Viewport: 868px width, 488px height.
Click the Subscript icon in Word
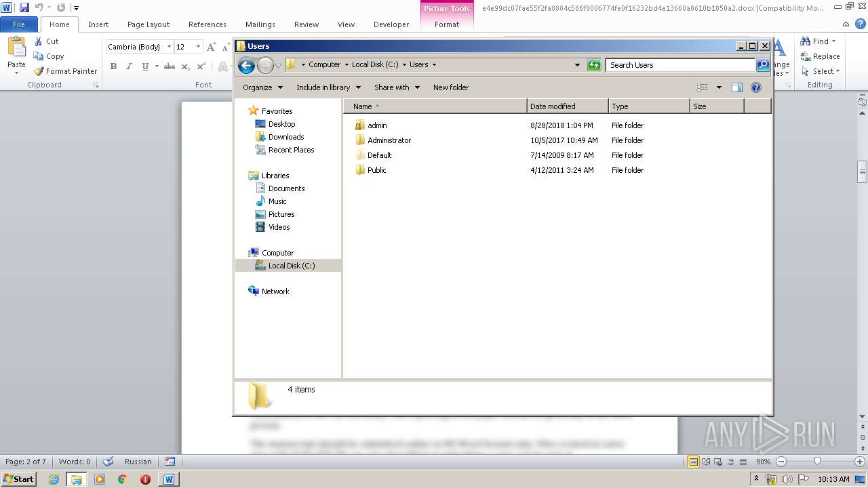coord(186,66)
